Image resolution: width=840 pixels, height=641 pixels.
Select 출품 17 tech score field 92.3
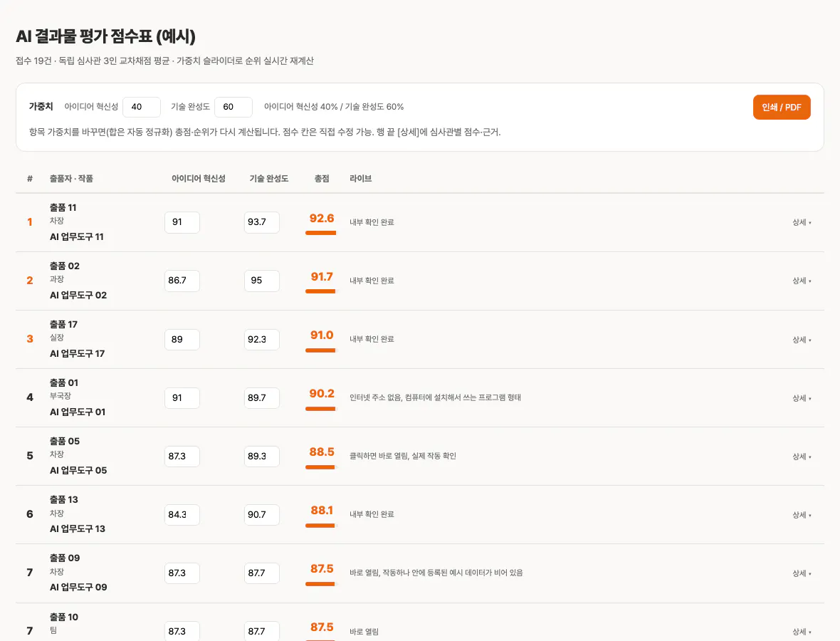[262, 340]
